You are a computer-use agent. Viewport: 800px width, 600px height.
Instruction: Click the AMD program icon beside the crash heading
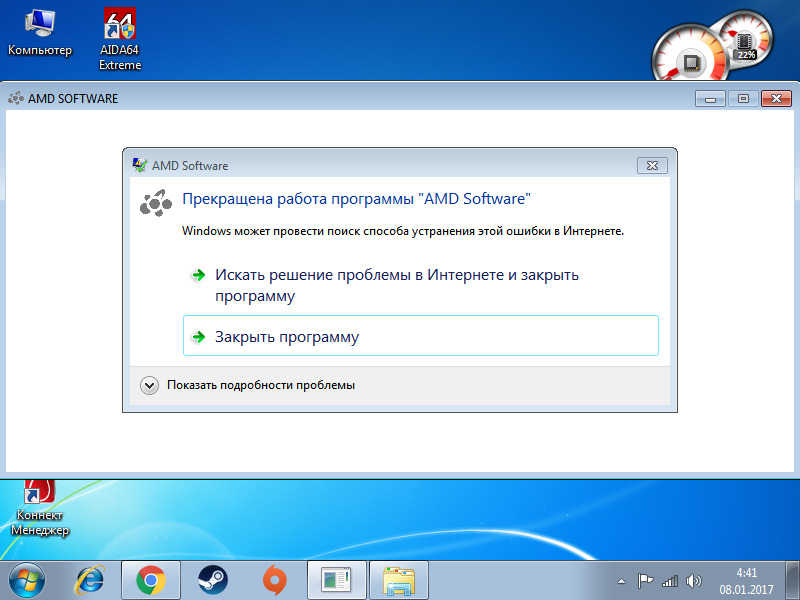pos(156,203)
